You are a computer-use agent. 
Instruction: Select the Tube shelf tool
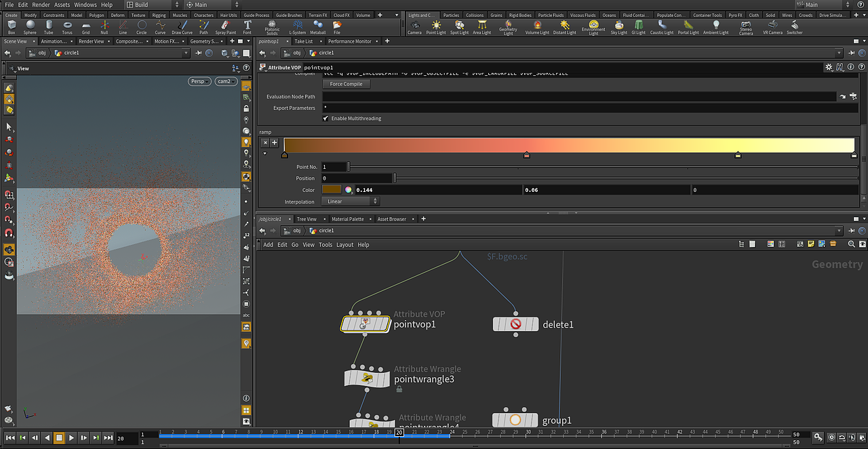coord(48,27)
